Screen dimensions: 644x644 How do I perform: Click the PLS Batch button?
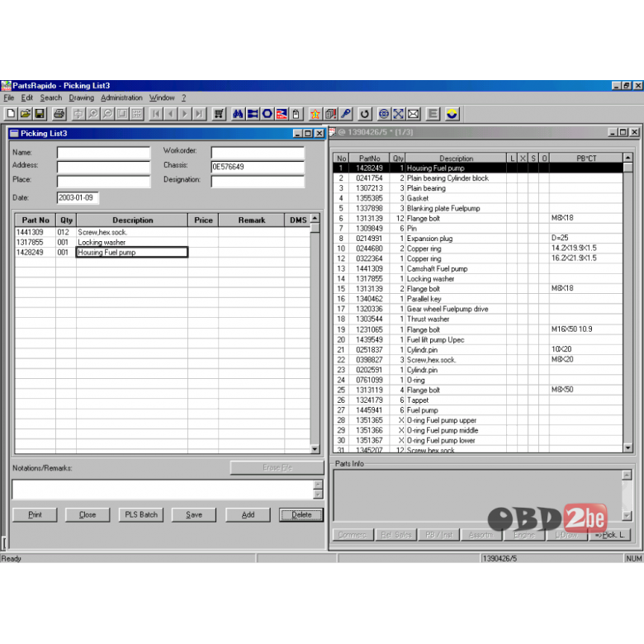(141, 514)
